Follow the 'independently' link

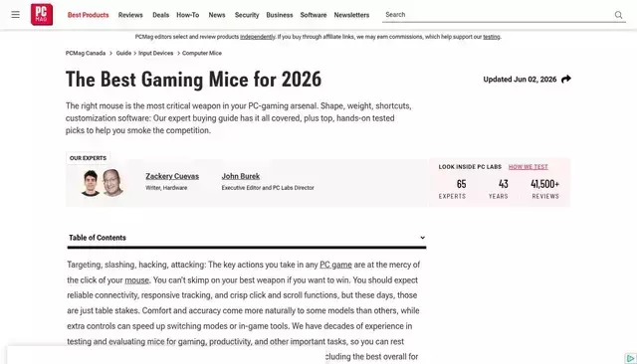(x=258, y=37)
